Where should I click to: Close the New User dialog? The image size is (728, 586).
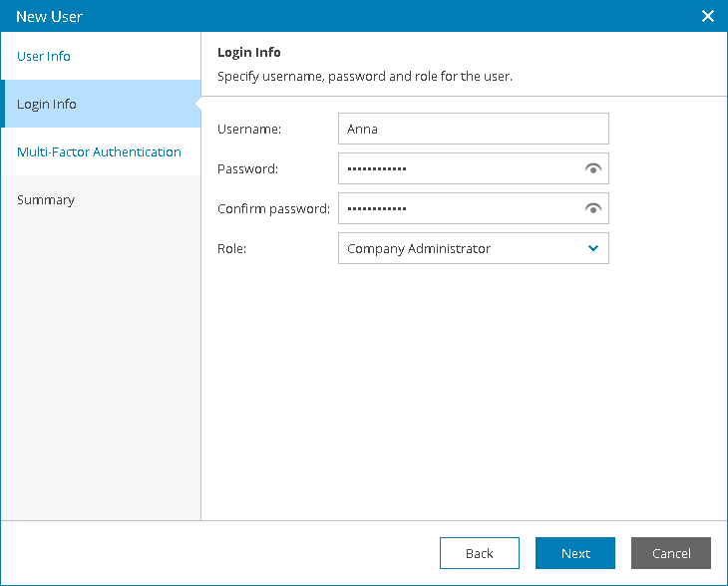tap(708, 16)
